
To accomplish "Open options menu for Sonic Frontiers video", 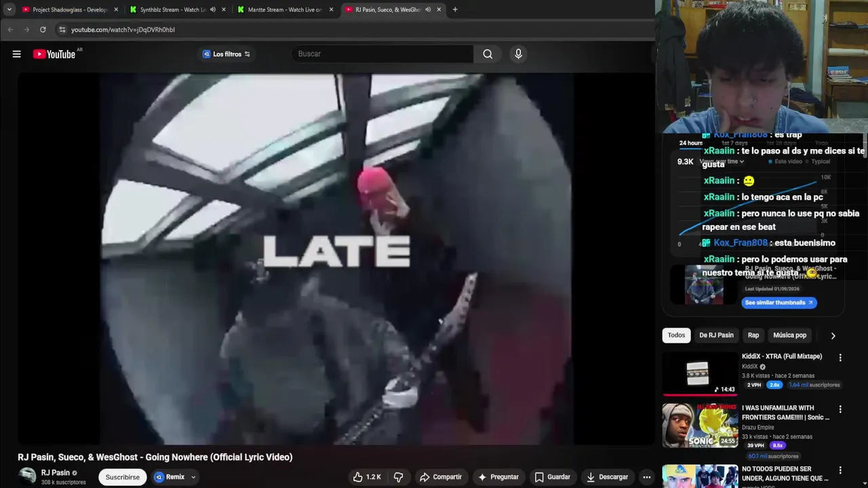I will (x=840, y=409).
